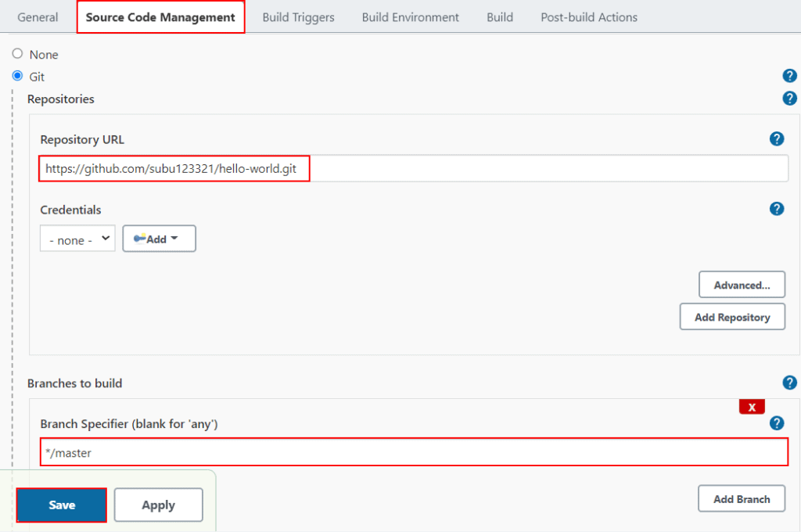Image resolution: width=801 pixels, height=532 pixels.
Task: Open the Git help icon
Action: pyautogui.click(x=789, y=76)
